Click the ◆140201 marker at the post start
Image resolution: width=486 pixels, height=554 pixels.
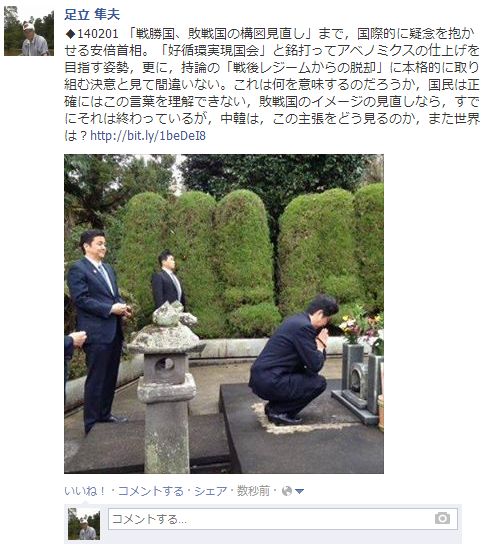(x=92, y=34)
